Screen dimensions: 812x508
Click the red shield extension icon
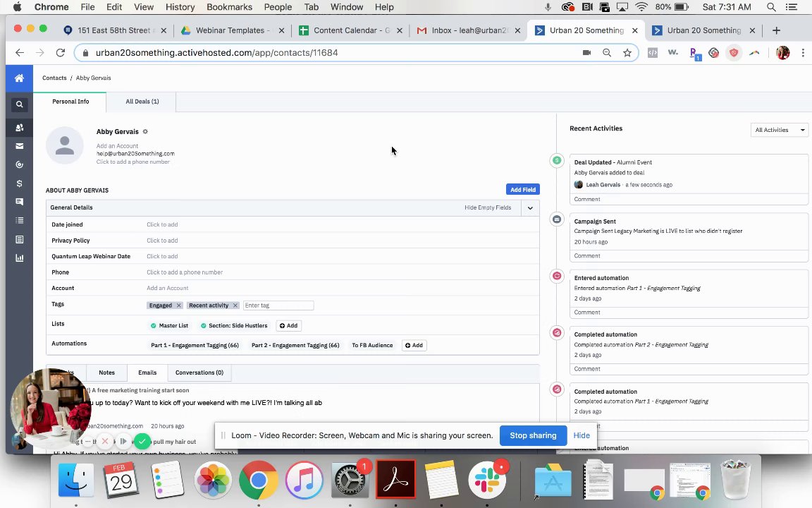734,52
